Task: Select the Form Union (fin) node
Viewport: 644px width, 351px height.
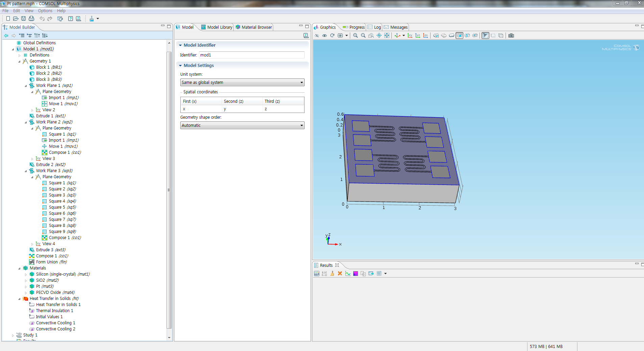Action: [51, 262]
